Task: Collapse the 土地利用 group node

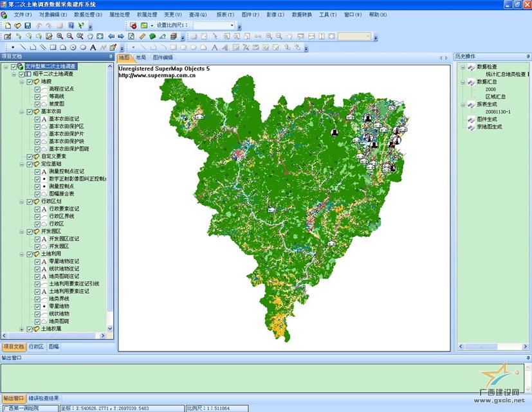Action: [x=22, y=254]
